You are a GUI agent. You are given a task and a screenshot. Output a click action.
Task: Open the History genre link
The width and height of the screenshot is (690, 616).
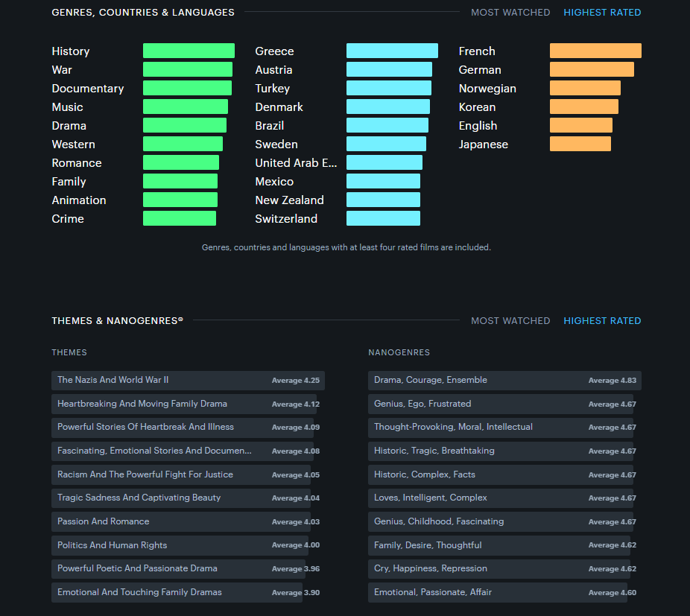[71, 51]
